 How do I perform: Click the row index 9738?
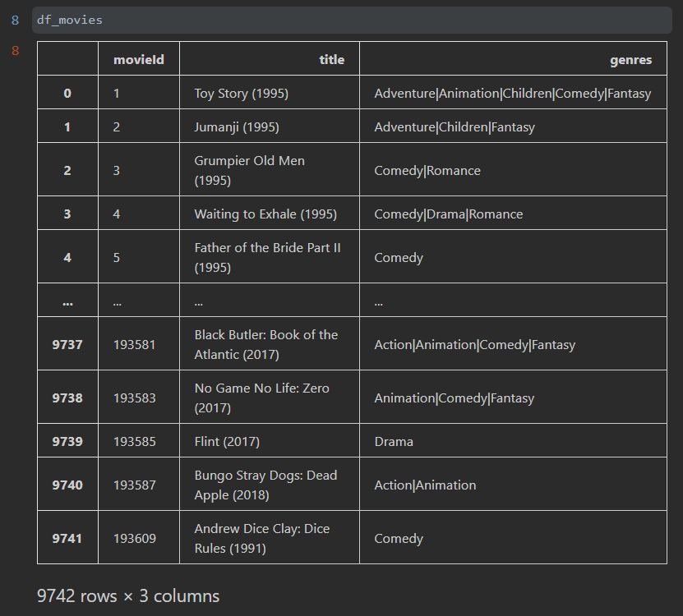coord(67,398)
